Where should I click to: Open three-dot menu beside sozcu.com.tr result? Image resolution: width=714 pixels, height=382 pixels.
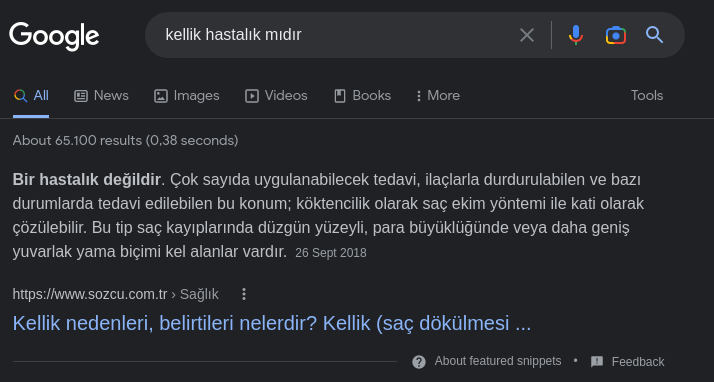pyautogui.click(x=244, y=294)
